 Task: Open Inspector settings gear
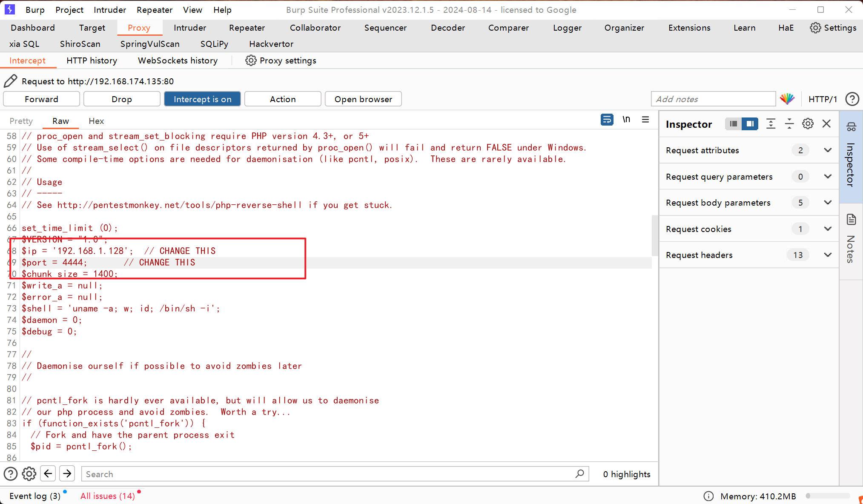pos(808,124)
